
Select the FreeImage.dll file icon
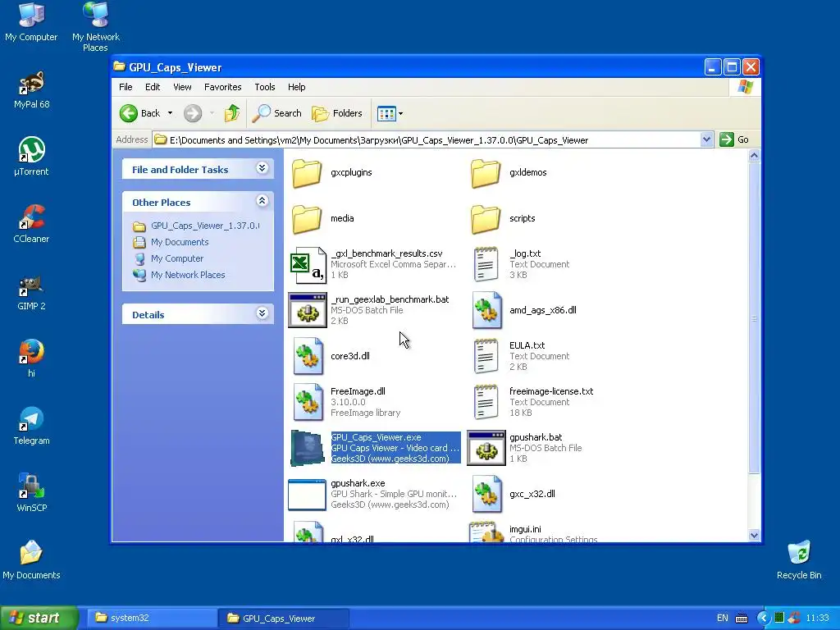(308, 402)
